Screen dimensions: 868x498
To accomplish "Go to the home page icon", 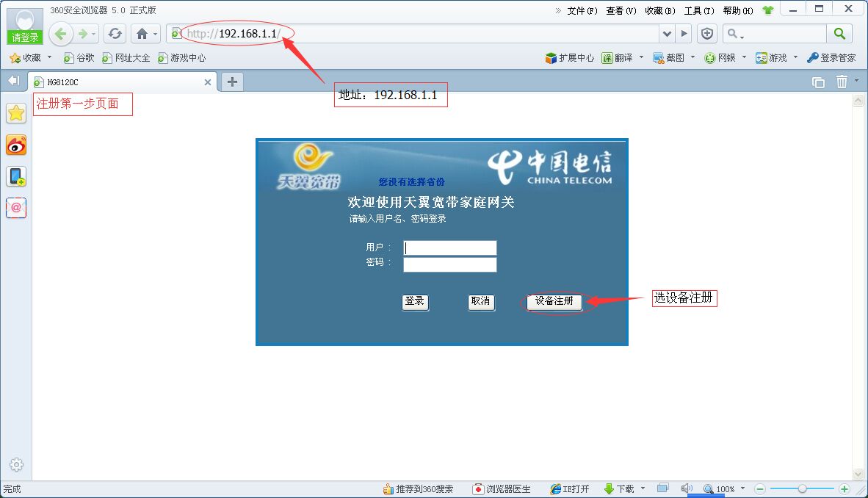I will pos(142,34).
